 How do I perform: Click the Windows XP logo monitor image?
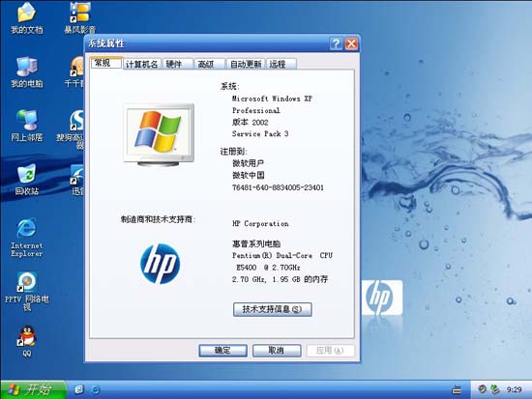pyautogui.click(x=159, y=135)
